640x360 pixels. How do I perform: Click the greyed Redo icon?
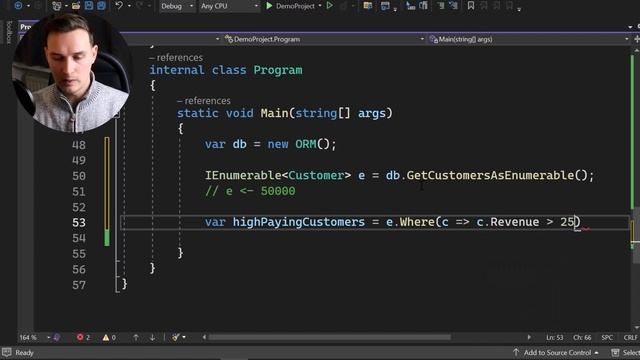coord(140,6)
